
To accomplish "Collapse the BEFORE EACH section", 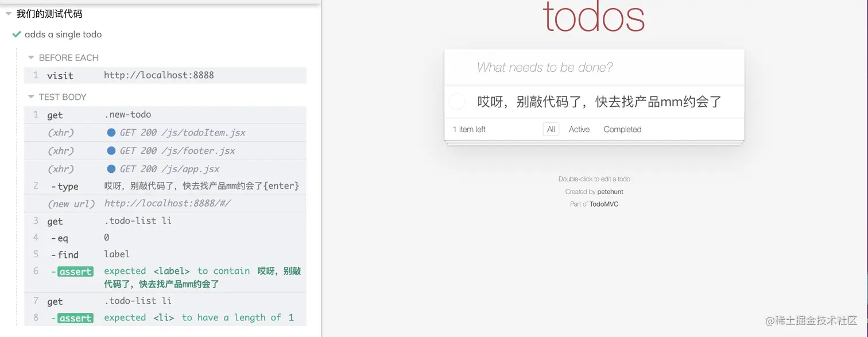I will coord(31,57).
